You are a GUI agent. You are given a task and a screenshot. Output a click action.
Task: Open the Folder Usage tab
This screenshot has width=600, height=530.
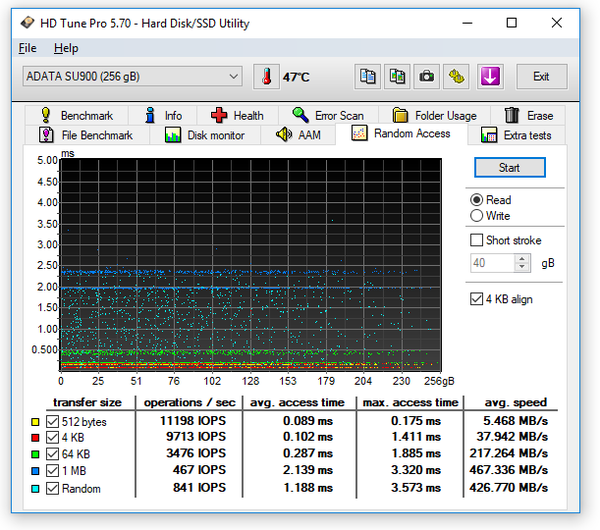435,115
